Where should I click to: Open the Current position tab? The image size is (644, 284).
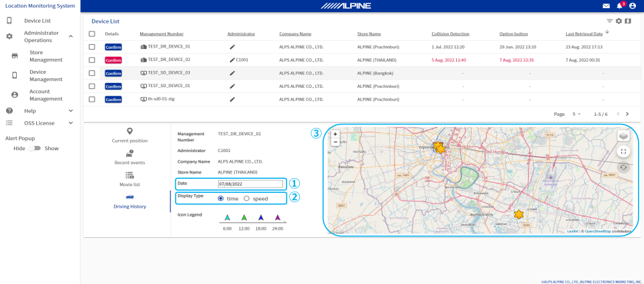coord(129,136)
